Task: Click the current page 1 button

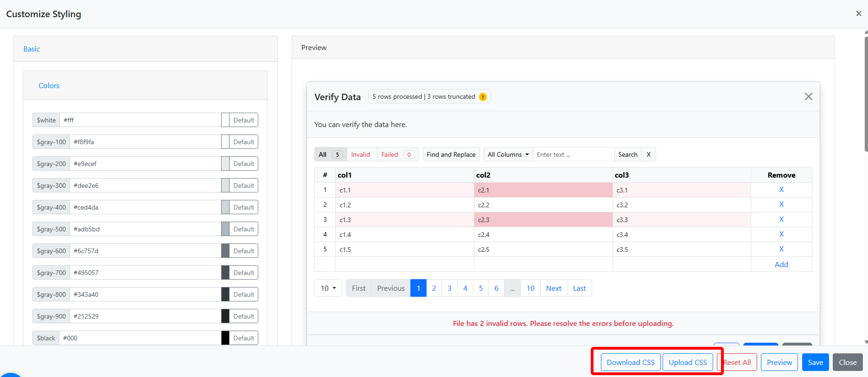Action: pyautogui.click(x=418, y=288)
